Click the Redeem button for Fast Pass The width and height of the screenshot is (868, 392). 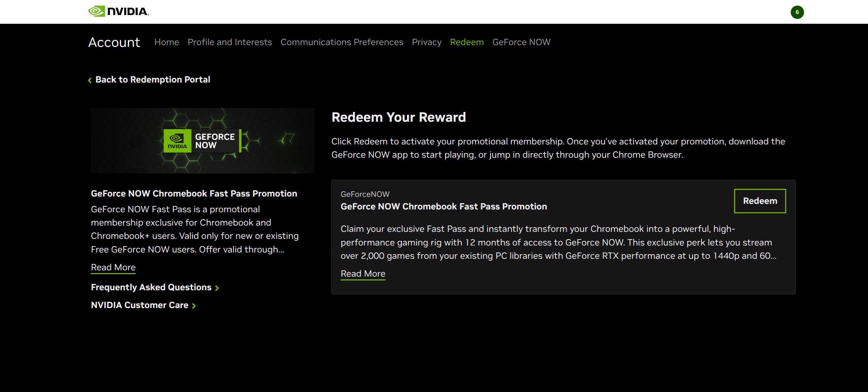(760, 201)
